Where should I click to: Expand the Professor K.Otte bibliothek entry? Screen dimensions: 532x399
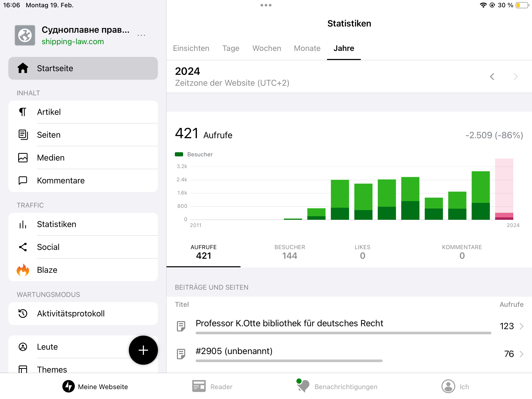click(x=521, y=326)
